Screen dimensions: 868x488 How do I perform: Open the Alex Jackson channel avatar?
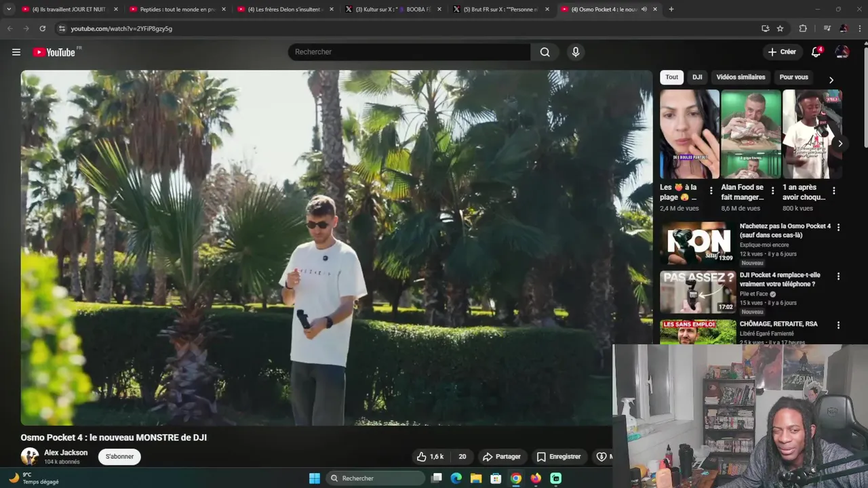click(x=29, y=457)
